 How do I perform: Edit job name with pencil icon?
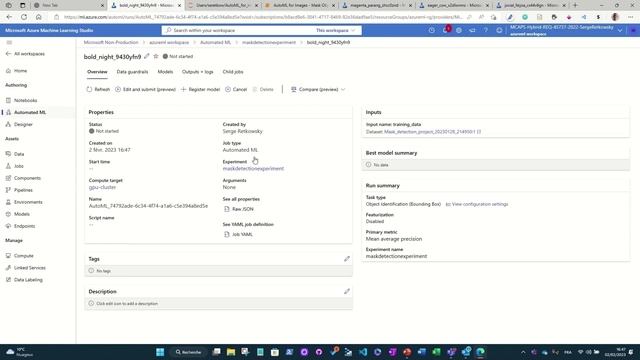(147, 56)
